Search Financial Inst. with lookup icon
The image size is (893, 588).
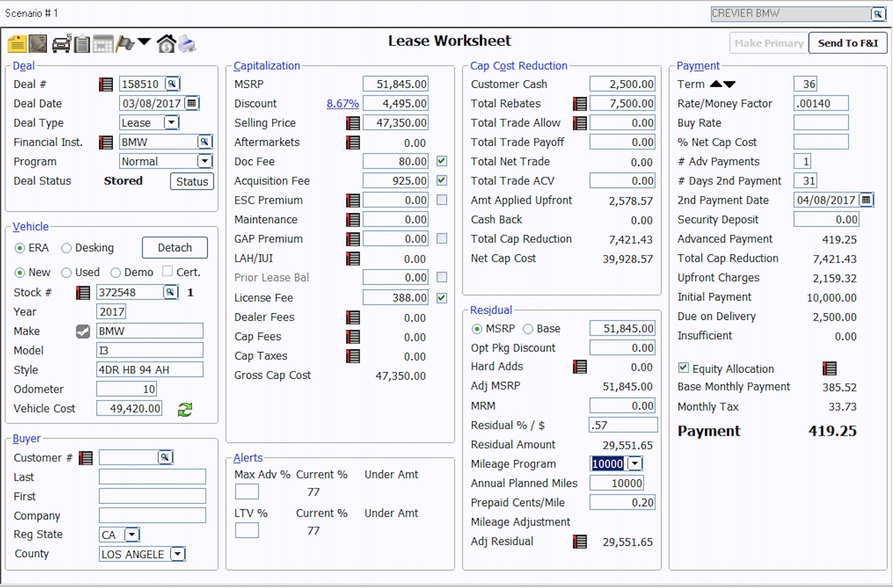(204, 142)
